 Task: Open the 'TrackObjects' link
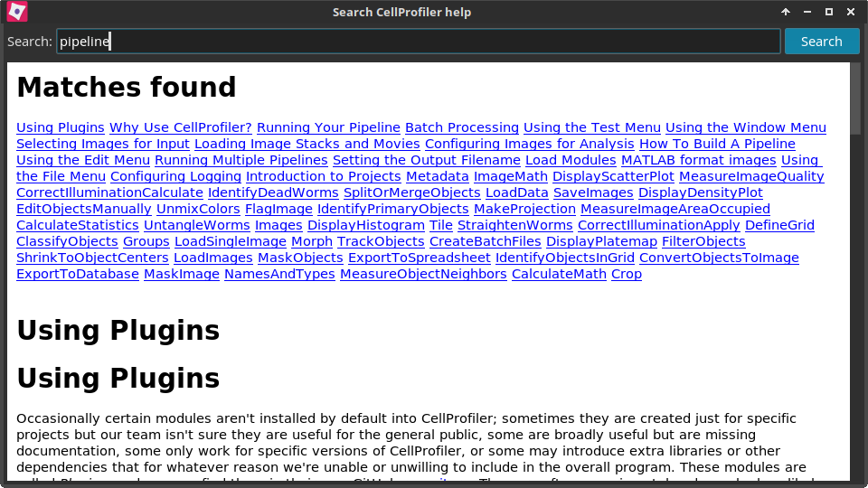(x=381, y=242)
